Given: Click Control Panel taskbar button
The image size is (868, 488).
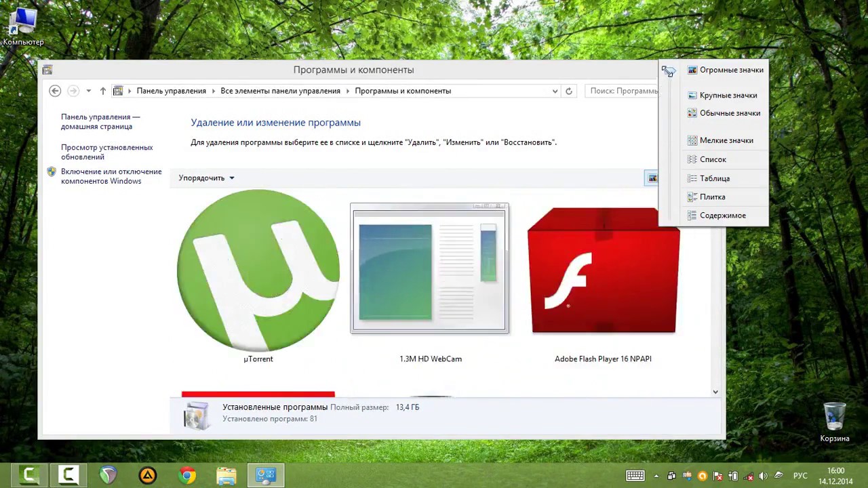Looking at the screenshot, I should (x=266, y=475).
